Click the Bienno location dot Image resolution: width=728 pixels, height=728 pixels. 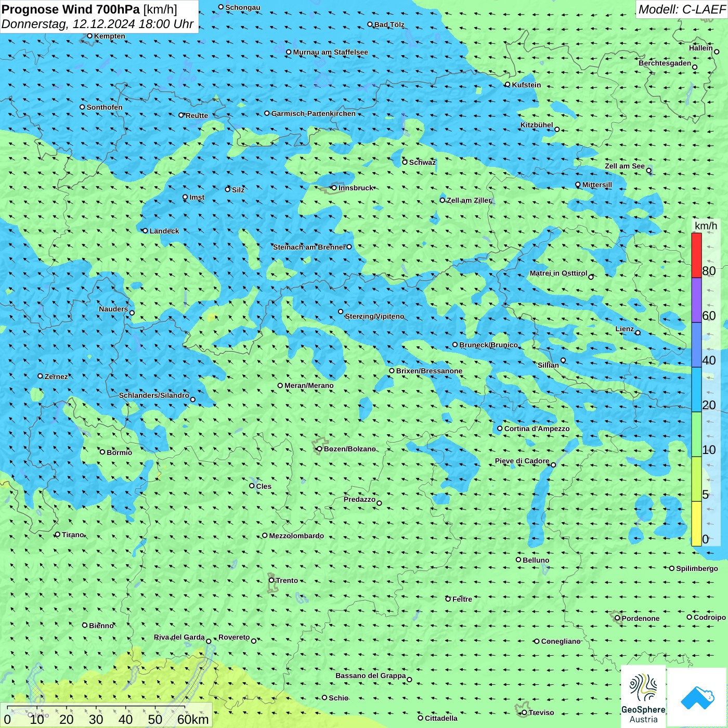click(85, 625)
